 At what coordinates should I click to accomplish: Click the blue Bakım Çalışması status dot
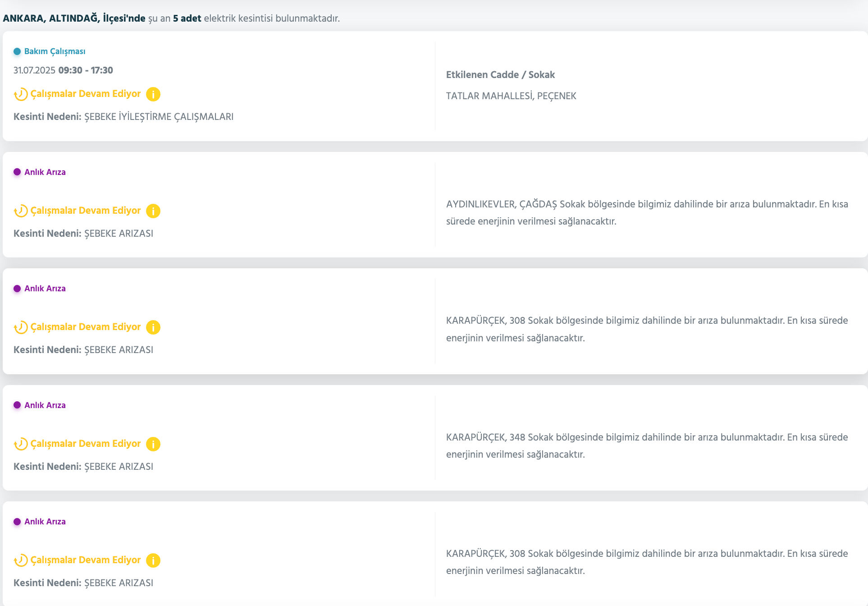point(17,51)
